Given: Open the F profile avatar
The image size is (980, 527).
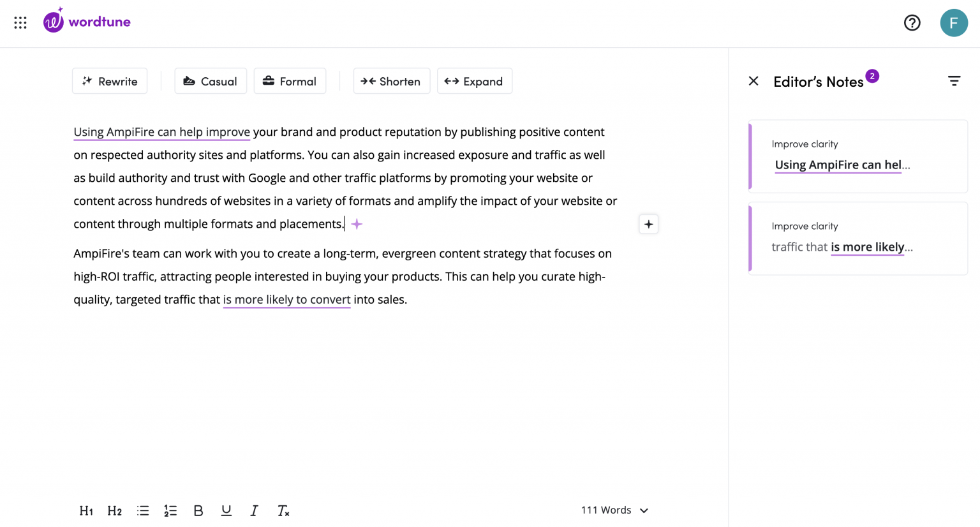Looking at the screenshot, I should coord(954,22).
